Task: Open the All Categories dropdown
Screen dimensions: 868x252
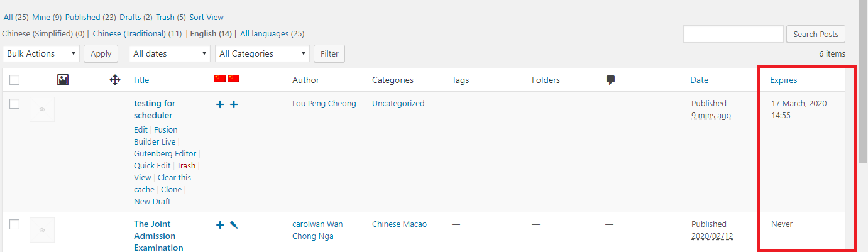Action: coord(263,53)
